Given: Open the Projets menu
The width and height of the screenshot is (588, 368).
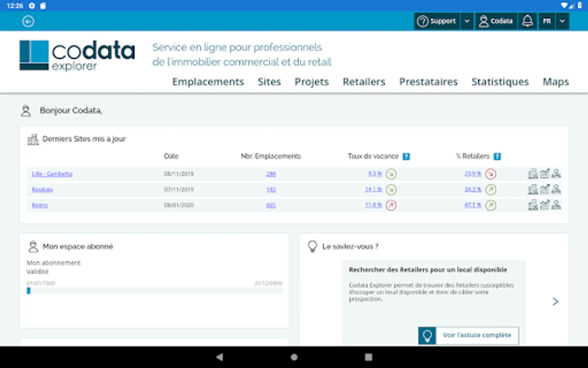Looking at the screenshot, I should point(312,82).
